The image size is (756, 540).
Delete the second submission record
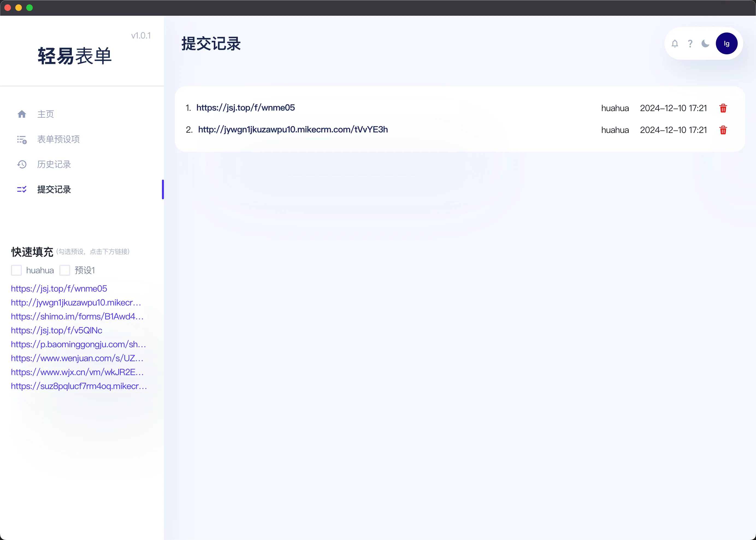tap(723, 130)
